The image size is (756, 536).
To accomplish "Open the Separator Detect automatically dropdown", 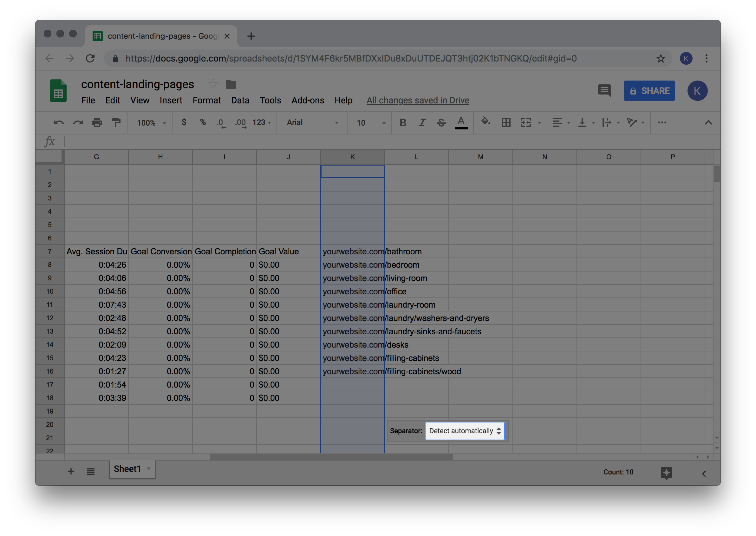I will 465,431.
